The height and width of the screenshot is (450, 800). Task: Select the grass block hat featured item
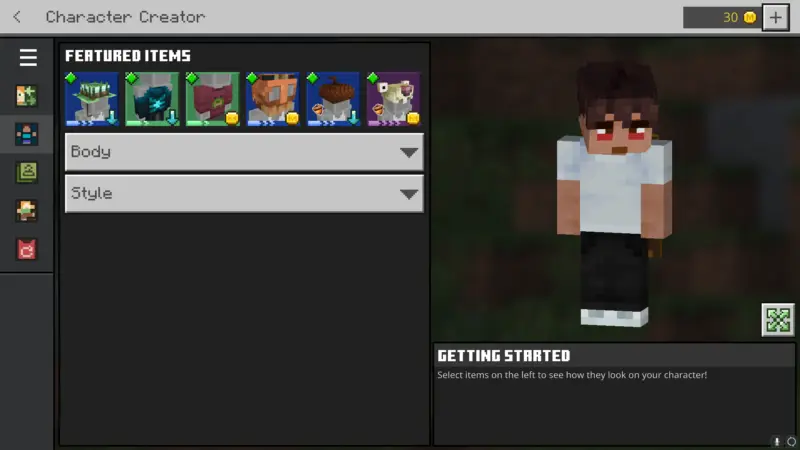click(x=92, y=99)
